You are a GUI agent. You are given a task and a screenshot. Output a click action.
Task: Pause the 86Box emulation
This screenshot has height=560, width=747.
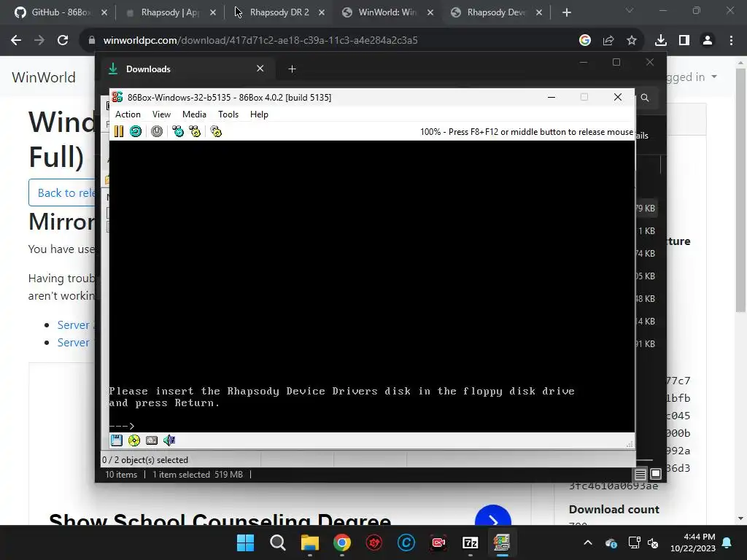(x=119, y=131)
